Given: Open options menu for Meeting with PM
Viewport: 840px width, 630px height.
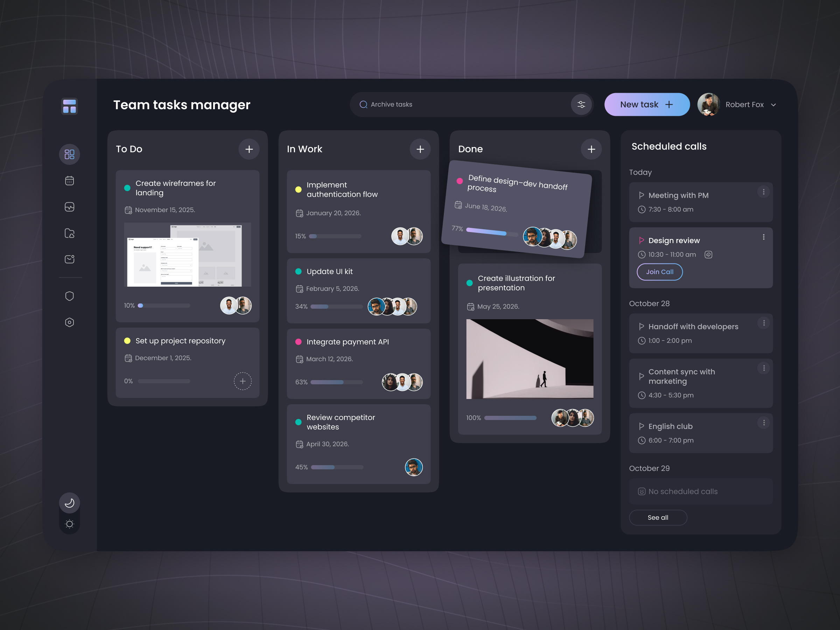Looking at the screenshot, I should click(764, 192).
